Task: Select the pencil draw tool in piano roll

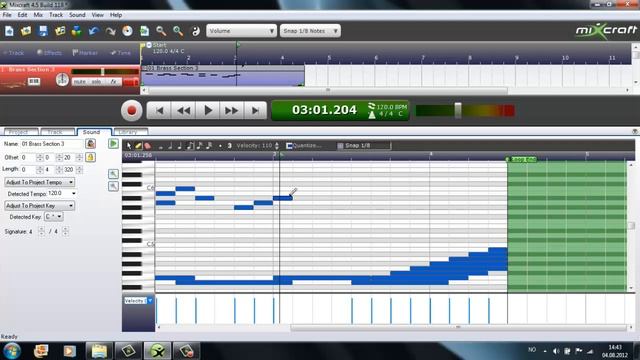Action: [x=138, y=146]
